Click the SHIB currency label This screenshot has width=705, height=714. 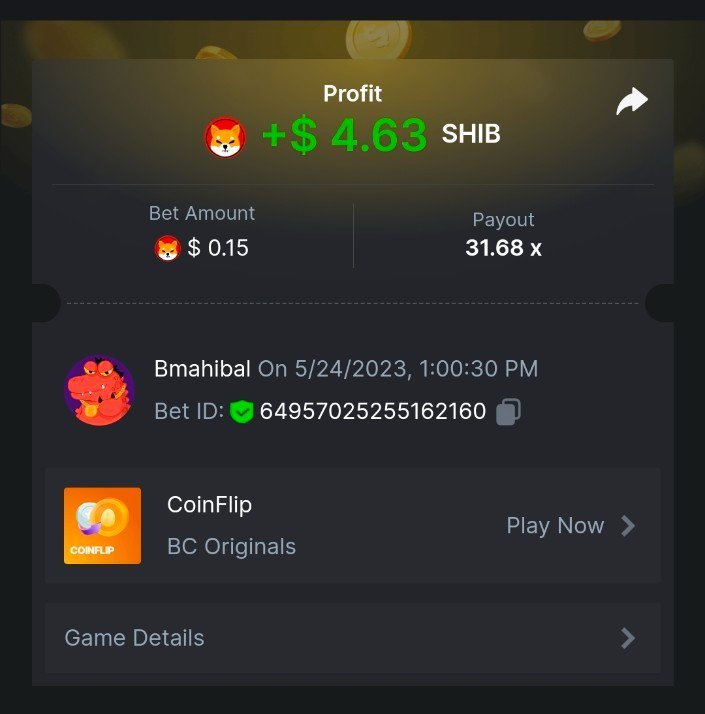pos(471,134)
